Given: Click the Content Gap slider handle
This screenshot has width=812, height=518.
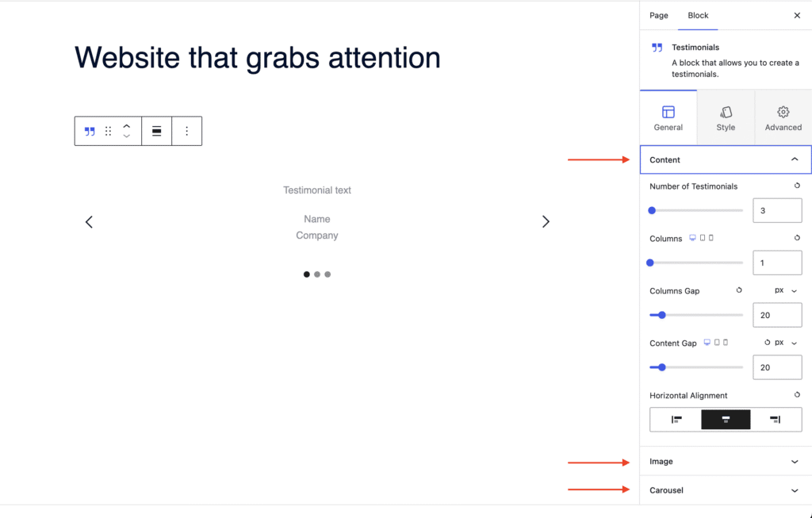Looking at the screenshot, I should coord(662,367).
